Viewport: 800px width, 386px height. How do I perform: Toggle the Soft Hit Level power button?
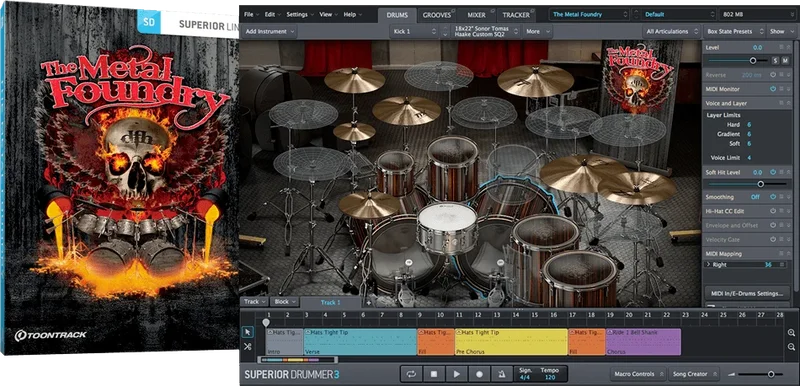click(x=773, y=172)
